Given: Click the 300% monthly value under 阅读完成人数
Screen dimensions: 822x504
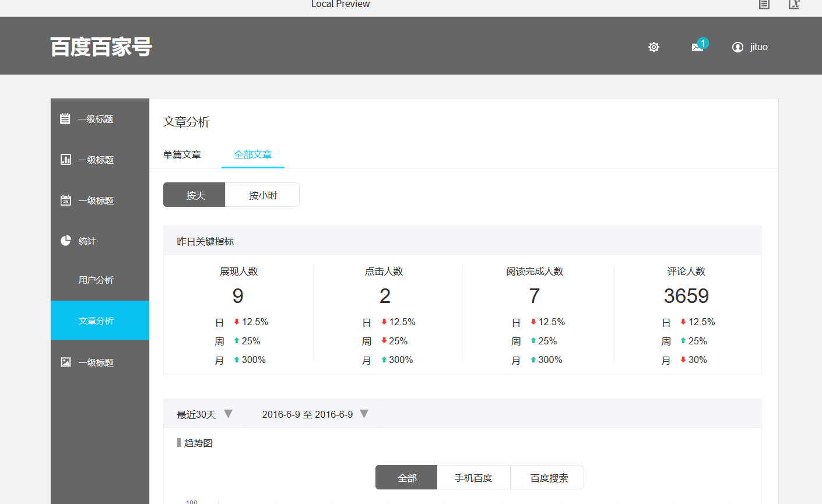Looking at the screenshot, I should [550, 360].
